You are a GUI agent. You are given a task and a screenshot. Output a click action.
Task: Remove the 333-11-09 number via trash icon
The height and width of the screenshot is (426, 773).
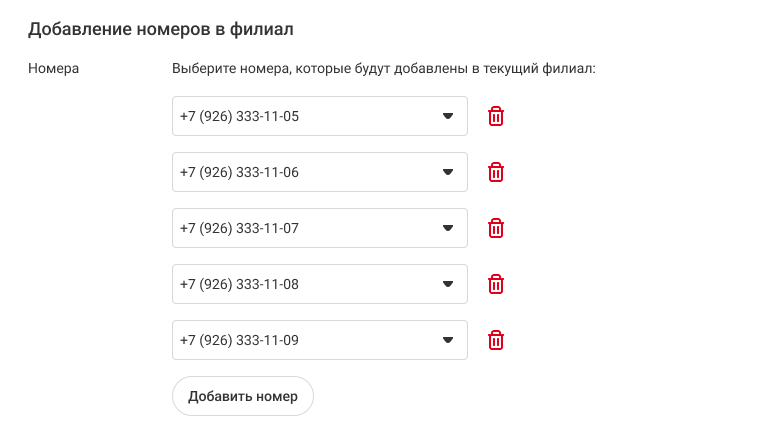pos(495,340)
